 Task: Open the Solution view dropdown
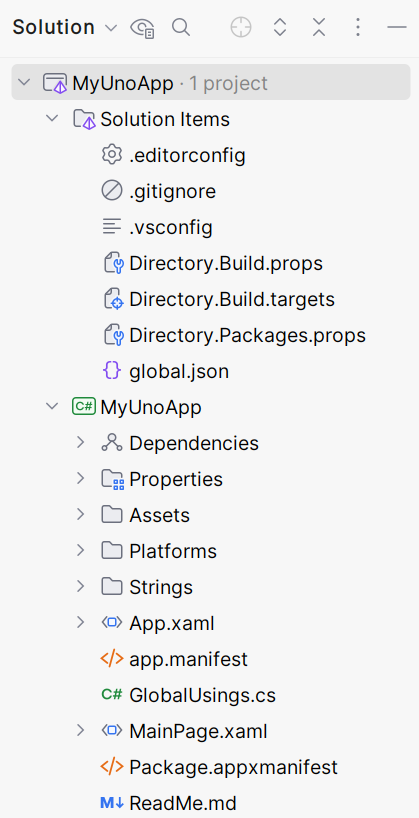65,27
